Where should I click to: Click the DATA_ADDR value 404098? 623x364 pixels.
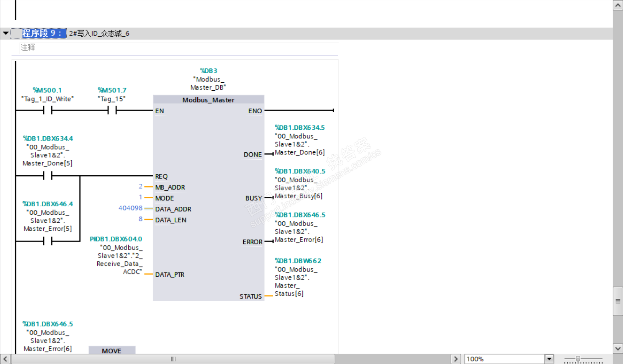pos(130,208)
